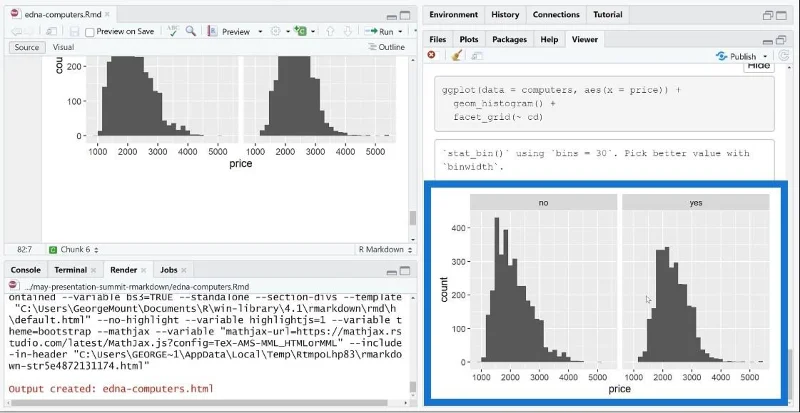Go to next chunk arrow
The width and height of the screenshot is (800, 413).
[348, 32]
